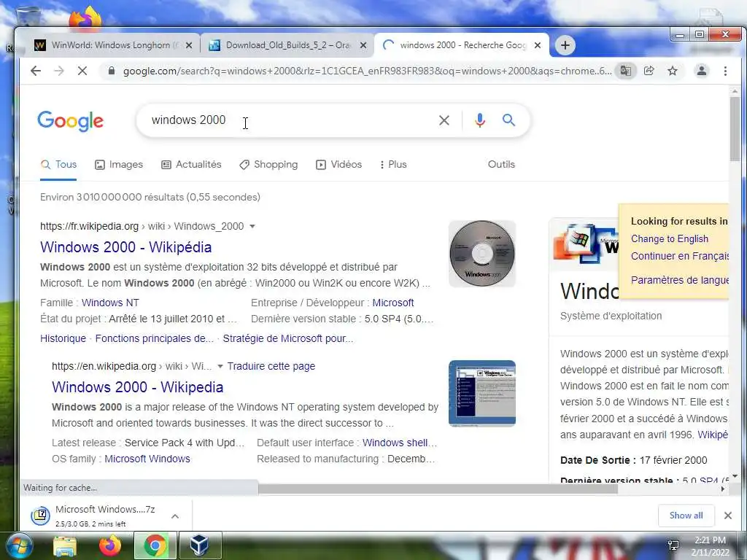Follow the Windows shell link
747x560 pixels.
point(399,443)
